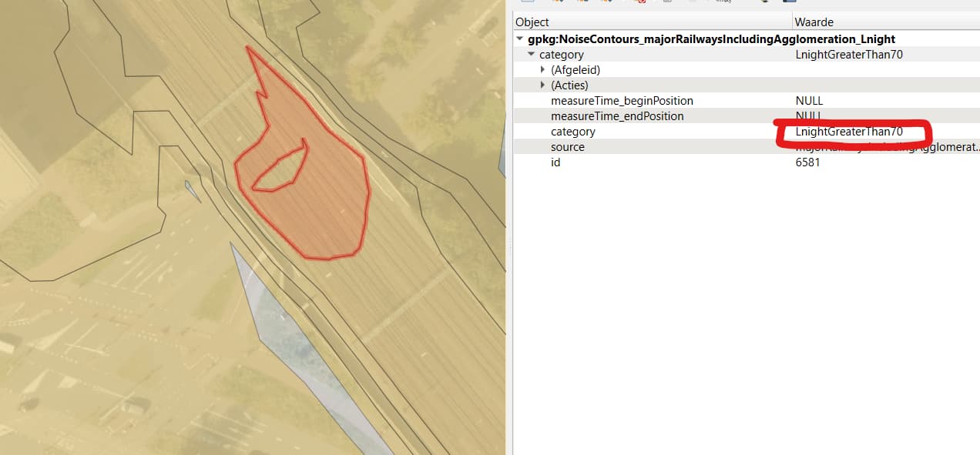Viewport: 980px width, 455px height.
Task: Select the id attribute row
Action: tap(747, 162)
